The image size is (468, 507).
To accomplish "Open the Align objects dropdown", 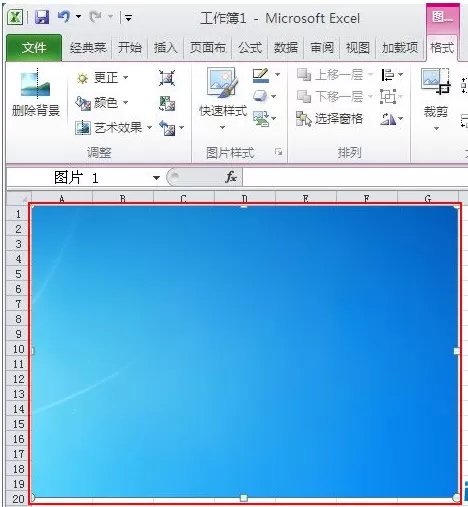I will point(392,75).
